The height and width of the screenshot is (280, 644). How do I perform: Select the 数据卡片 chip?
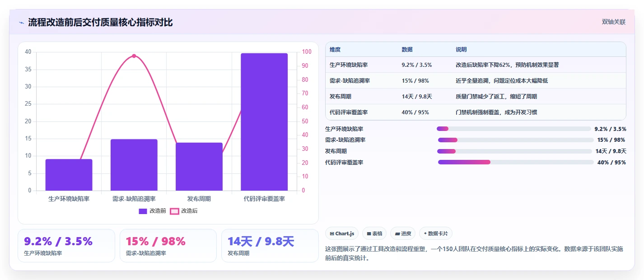pos(436,233)
